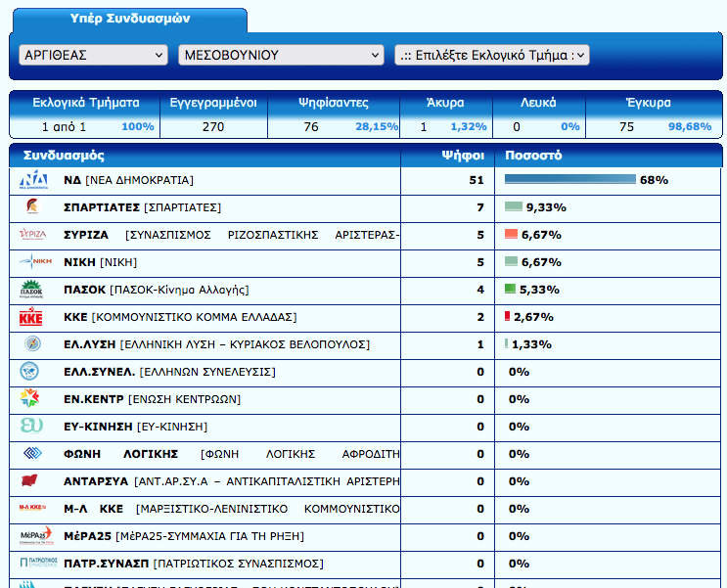This screenshot has height=588, width=727.
Task: Click the ΣΥΡΙΖΑ party logo
Action: pos(33,235)
